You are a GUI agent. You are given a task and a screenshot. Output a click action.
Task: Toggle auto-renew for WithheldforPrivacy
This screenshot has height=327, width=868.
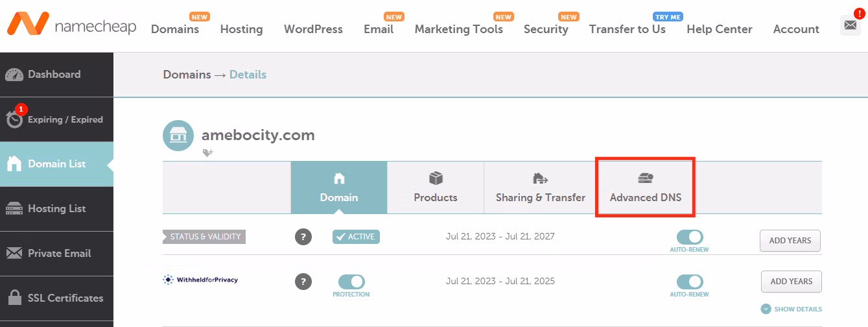[x=690, y=282]
